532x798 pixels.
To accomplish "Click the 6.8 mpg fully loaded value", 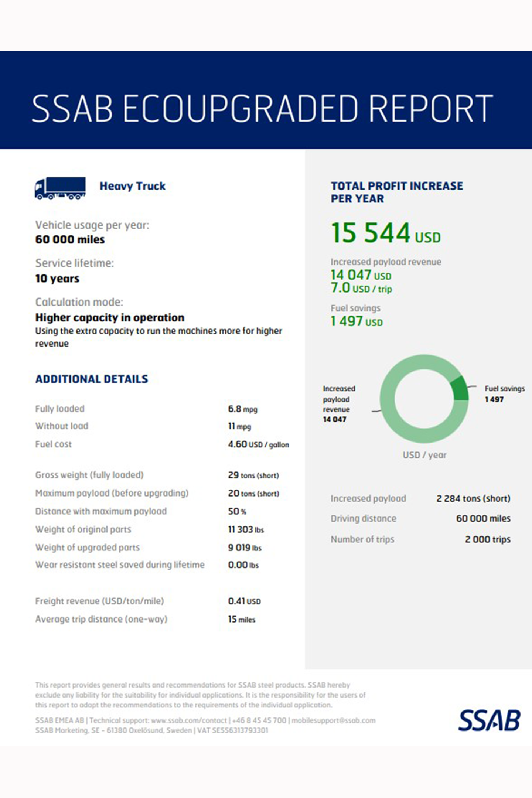I will pos(243,409).
